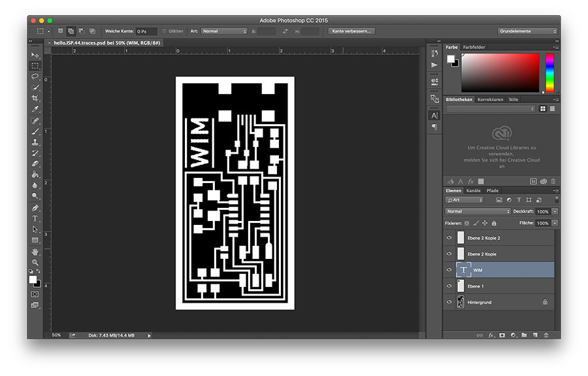
Task: Switch to the Farbfelder tab
Action: (x=474, y=47)
